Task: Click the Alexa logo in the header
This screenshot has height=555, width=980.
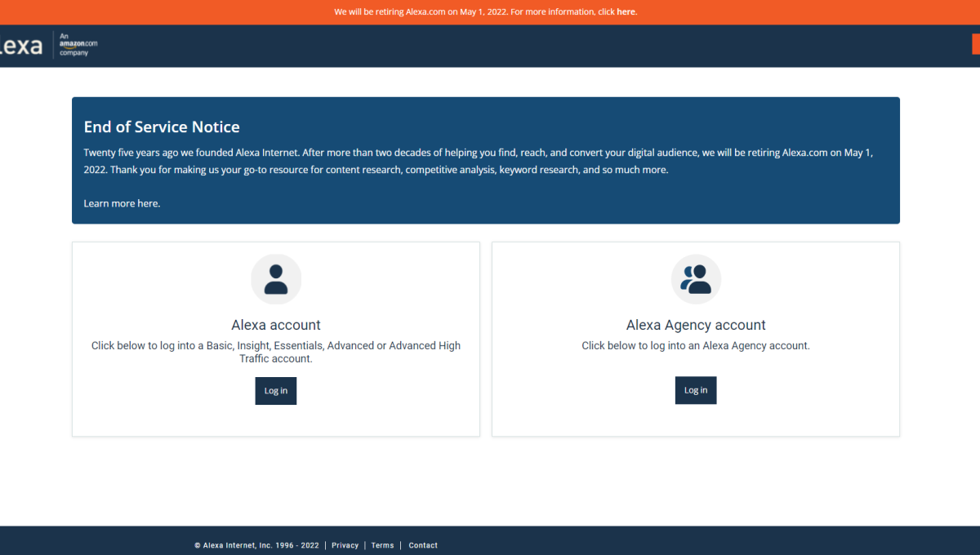Action: point(21,46)
